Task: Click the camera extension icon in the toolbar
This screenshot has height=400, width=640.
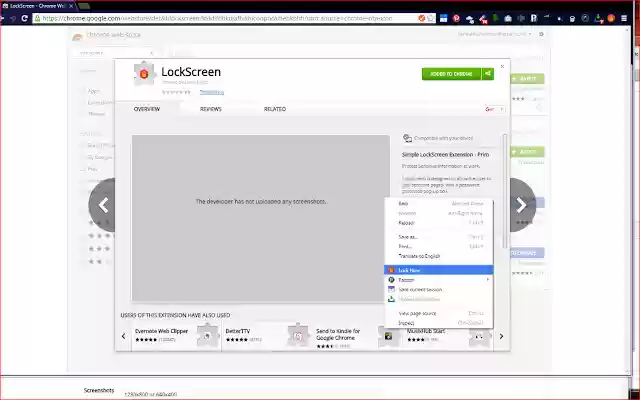Action: [x=508, y=18]
